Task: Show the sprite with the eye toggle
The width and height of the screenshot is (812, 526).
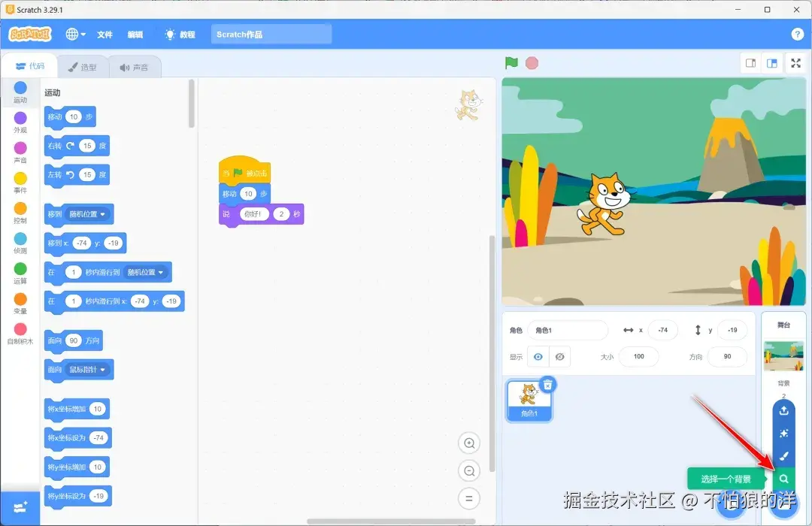Action: click(538, 356)
